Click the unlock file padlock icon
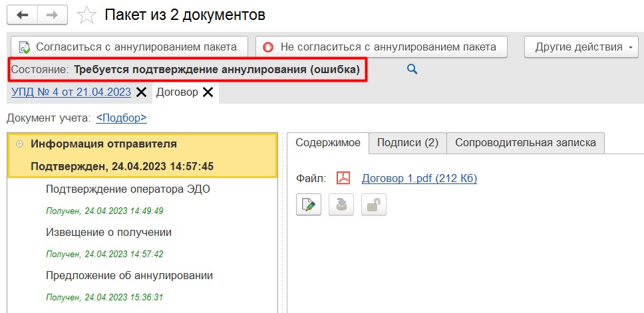This screenshot has width=644, height=313. click(x=373, y=205)
